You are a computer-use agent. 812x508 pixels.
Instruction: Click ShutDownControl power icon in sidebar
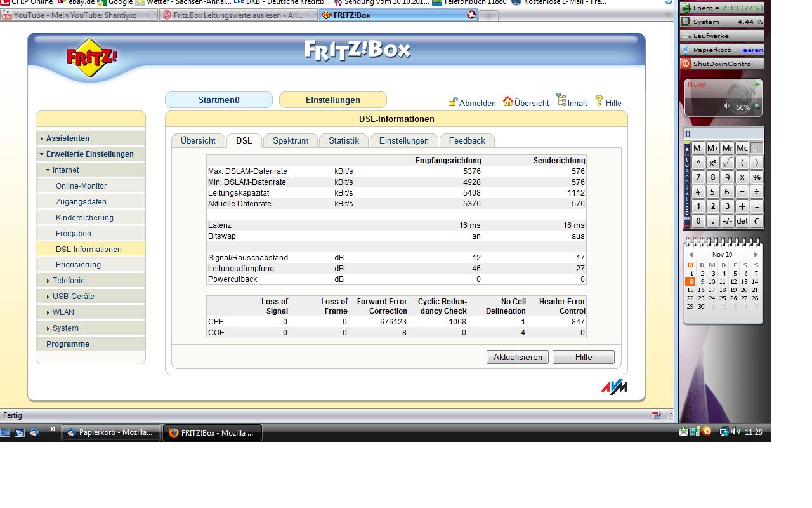686,63
